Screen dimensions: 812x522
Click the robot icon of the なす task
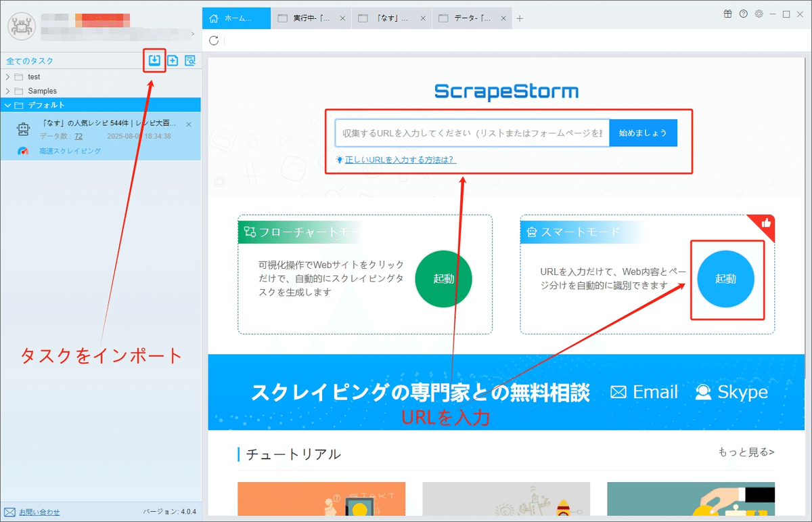[23, 129]
